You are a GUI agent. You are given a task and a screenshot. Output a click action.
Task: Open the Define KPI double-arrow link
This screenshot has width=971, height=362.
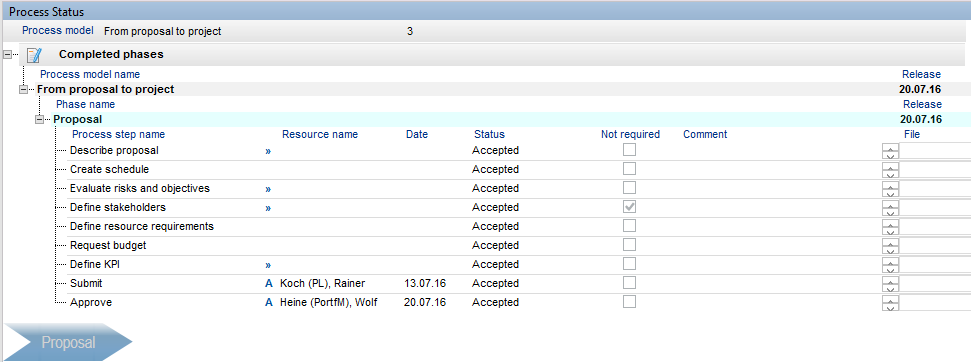(x=268, y=265)
